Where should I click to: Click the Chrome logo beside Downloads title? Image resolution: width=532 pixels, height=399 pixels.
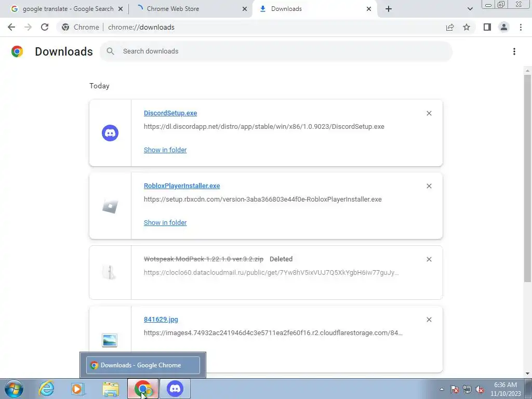tap(17, 51)
